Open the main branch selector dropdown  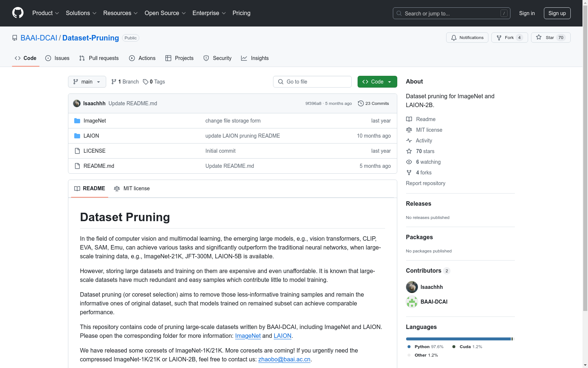(87, 82)
